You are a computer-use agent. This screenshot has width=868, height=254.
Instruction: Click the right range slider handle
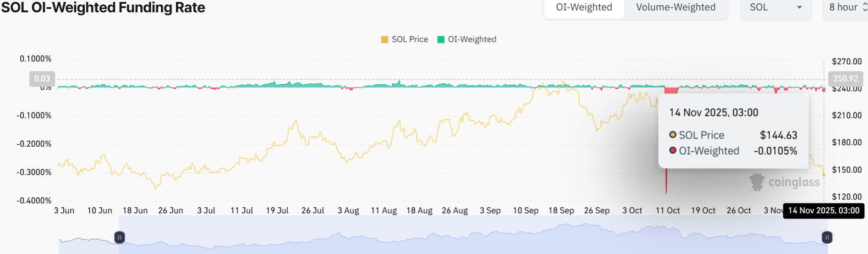pyautogui.click(x=827, y=237)
